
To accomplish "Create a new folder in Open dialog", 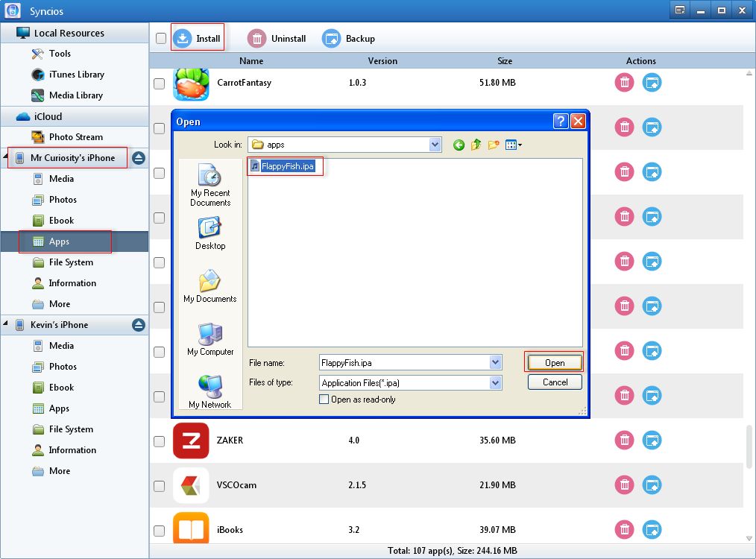I will click(494, 145).
